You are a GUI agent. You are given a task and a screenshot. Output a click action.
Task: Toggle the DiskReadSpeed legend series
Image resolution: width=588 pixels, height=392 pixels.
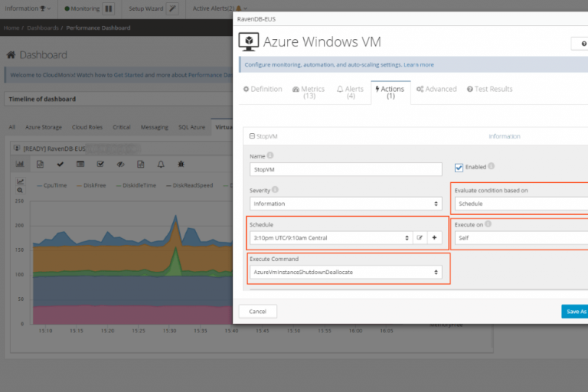[189, 185]
